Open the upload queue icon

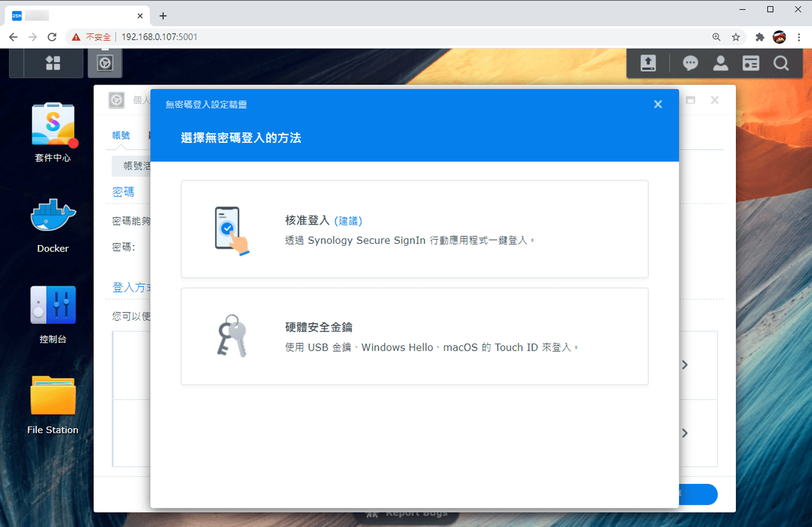648,63
